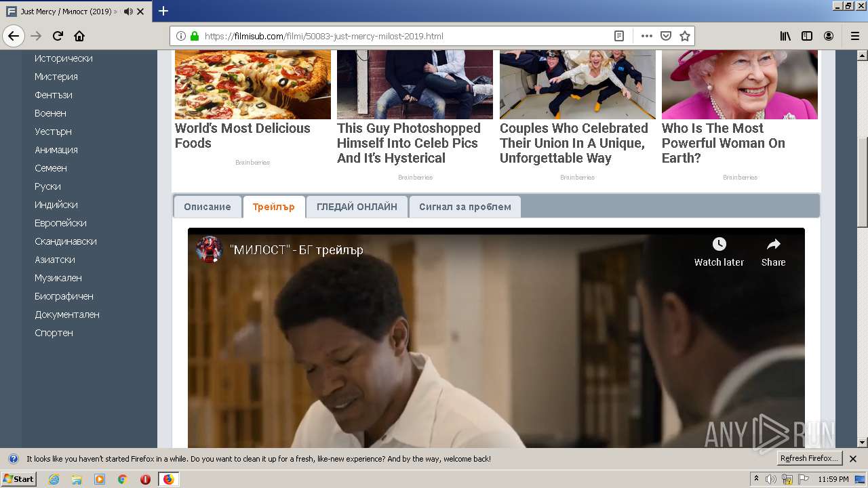The width and height of the screenshot is (868, 488).
Task: Click the Queen photo thumbnail
Action: (x=740, y=85)
